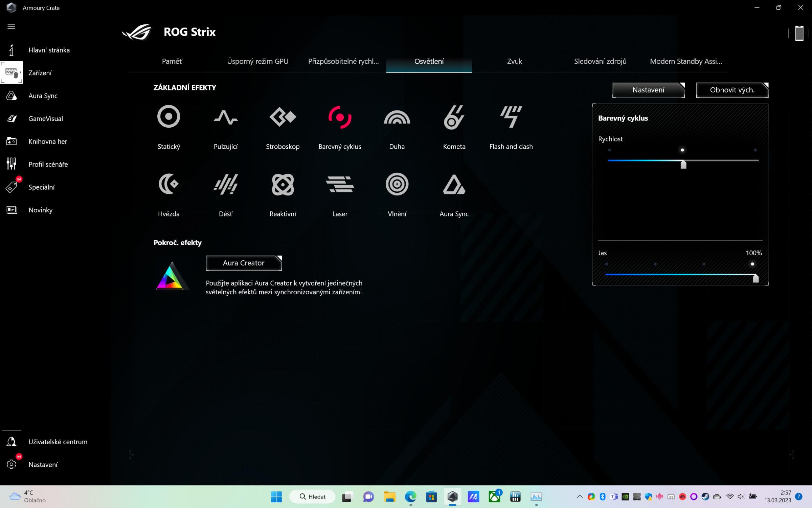Choose the Kometa effect icon
This screenshot has height=508, width=812.
[x=454, y=117]
